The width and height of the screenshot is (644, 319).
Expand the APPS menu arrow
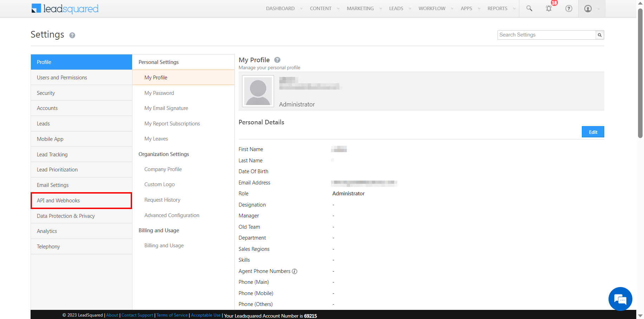pyautogui.click(x=479, y=9)
